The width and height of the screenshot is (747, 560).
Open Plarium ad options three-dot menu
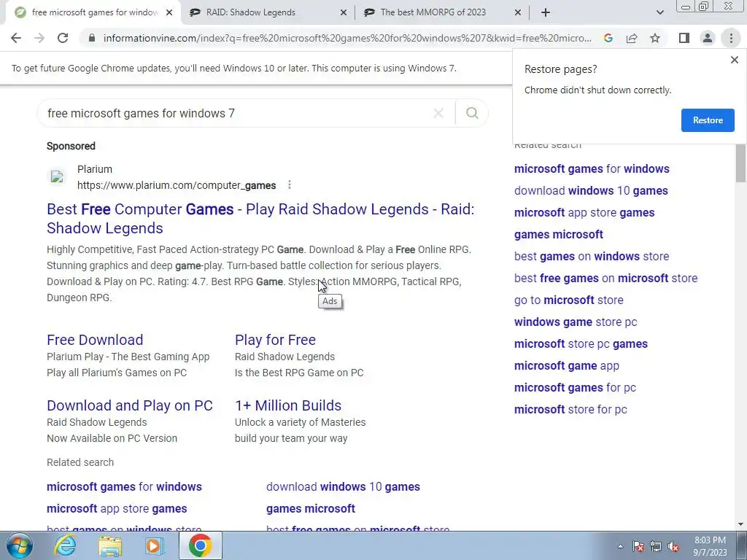click(289, 184)
